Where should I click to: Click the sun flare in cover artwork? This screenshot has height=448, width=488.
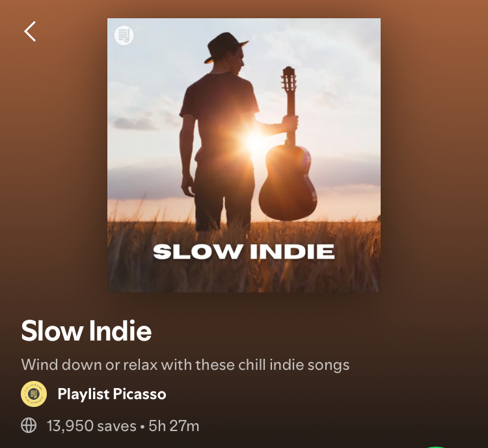pyautogui.click(x=254, y=140)
